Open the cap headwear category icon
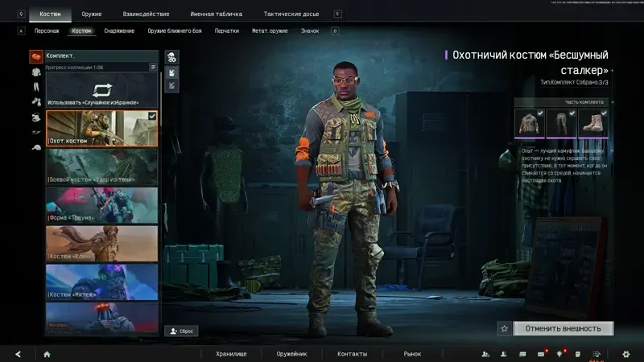The height and width of the screenshot is (362, 644). (36, 147)
